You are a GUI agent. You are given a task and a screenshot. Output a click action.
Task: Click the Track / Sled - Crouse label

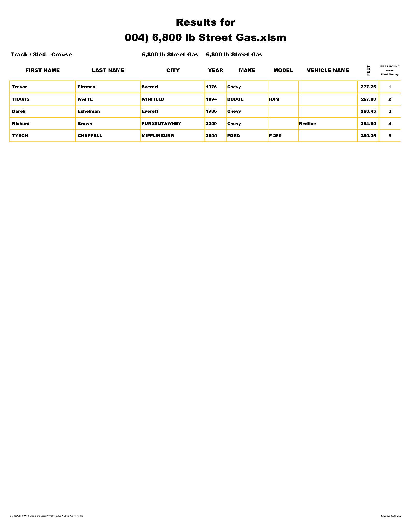(x=41, y=55)
